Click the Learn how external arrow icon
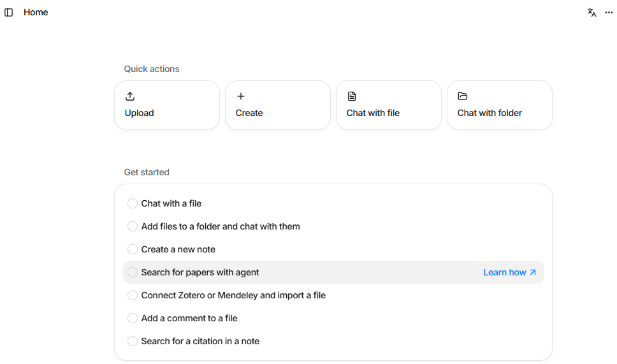617x364 pixels. point(533,272)
